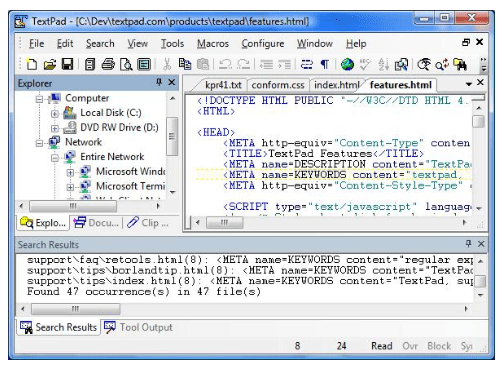Open the Configure menu

pyautogui.click(x=263, y=44)
